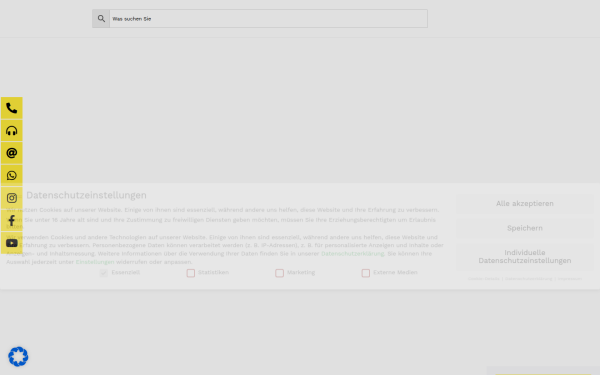Open the headset support icon
This screenshot has width=600, height=375.
(x=11, y=131)
